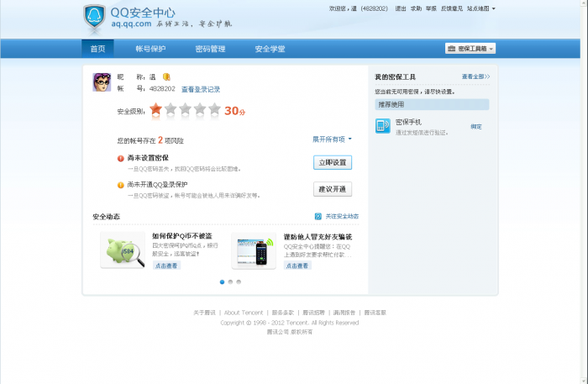Select the first carousel dot
The width and height of the screenshot is (588, 384).
pos(222,282)
